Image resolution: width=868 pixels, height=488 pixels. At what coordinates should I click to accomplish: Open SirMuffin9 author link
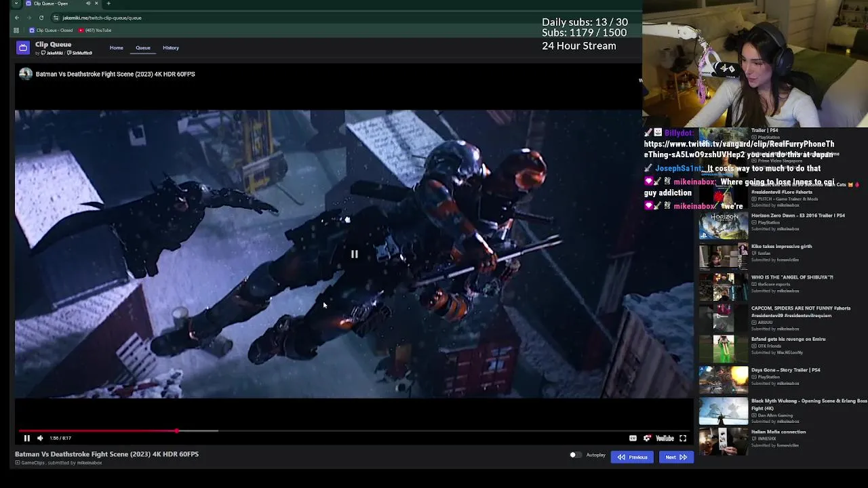[x=80, y=53]
